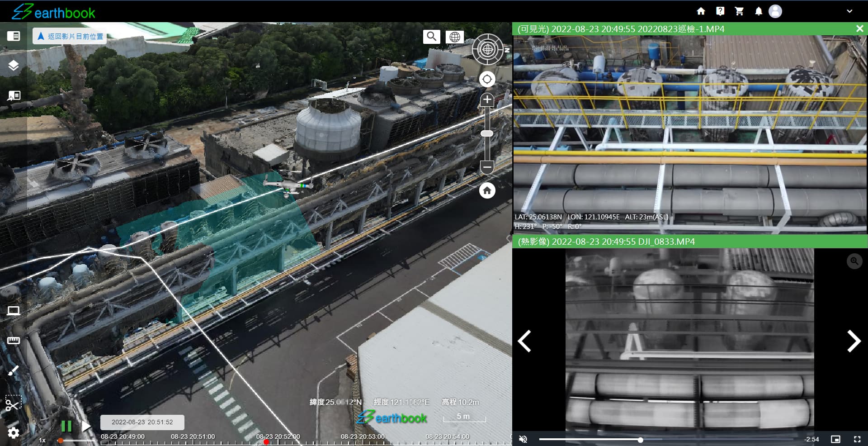Click 返回影片目前位置 button
The height and width of the screenshot is (446, 868).
point(70,36)
